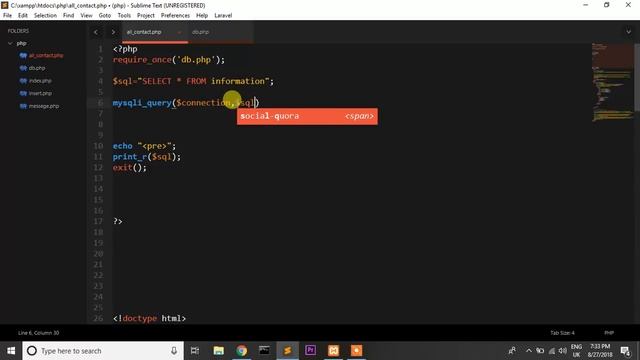Click the taskbar search microphone icon
The height and width of the screenshot is (360, 640).
coord(174,351)
